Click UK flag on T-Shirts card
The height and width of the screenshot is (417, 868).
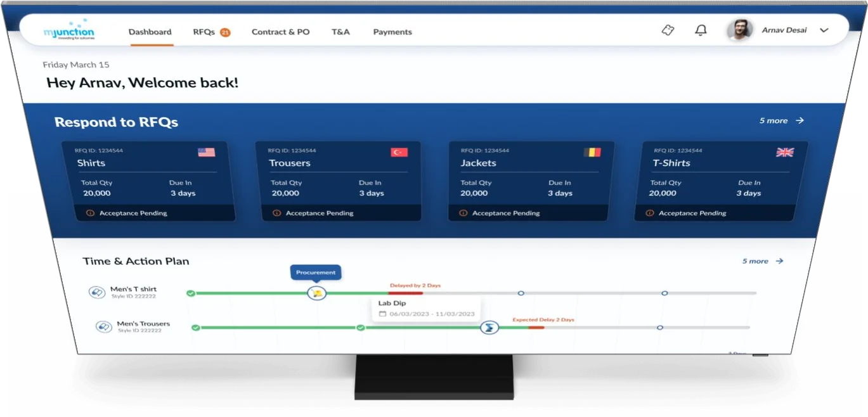tap(785, 152)
